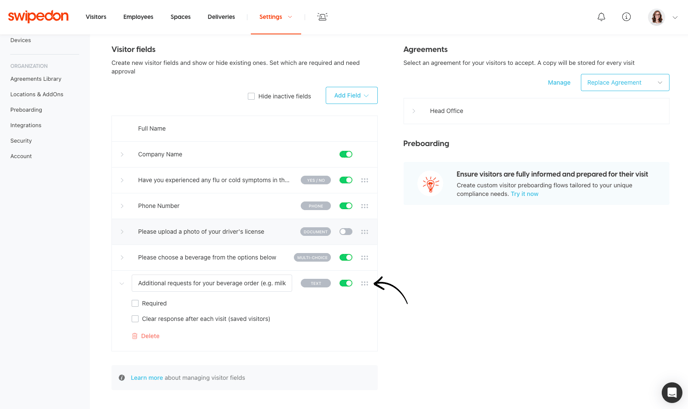Open the notifications bell icon

coord(601,17)
